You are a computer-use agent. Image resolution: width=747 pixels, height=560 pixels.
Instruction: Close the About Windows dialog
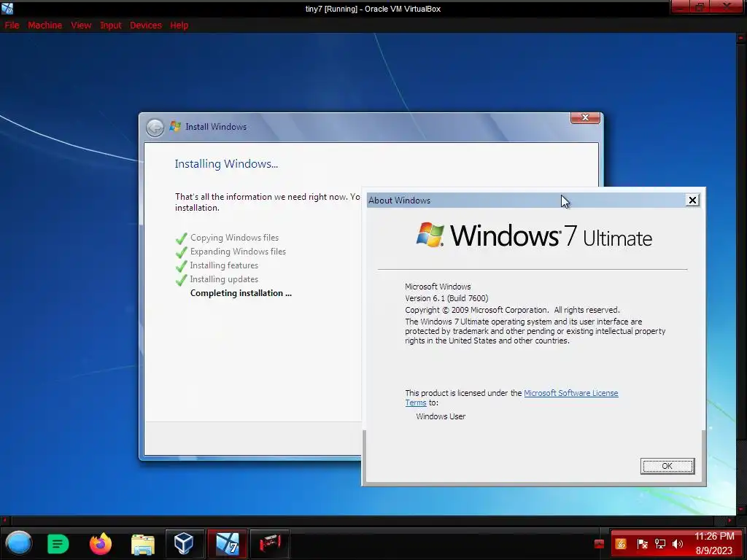(692, 200)
